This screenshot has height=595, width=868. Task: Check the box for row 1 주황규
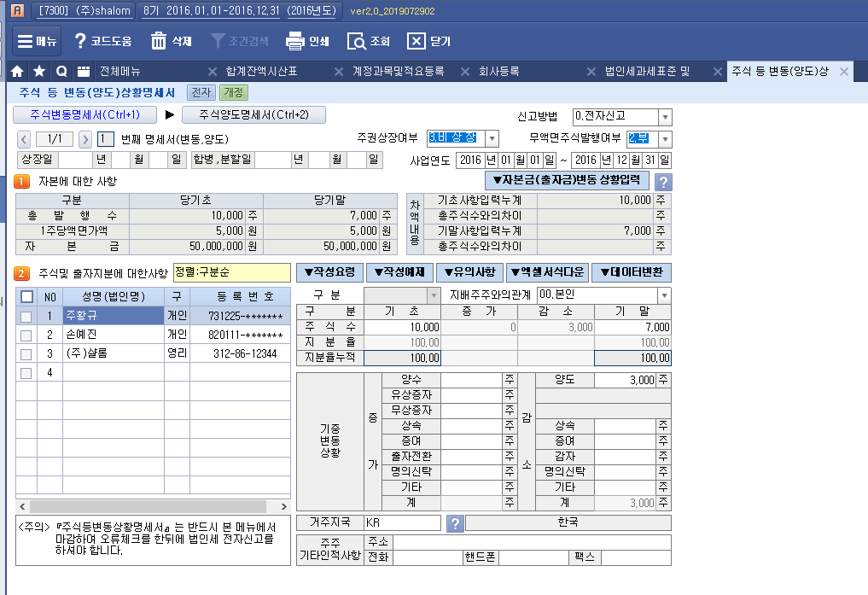click(26, 316)
